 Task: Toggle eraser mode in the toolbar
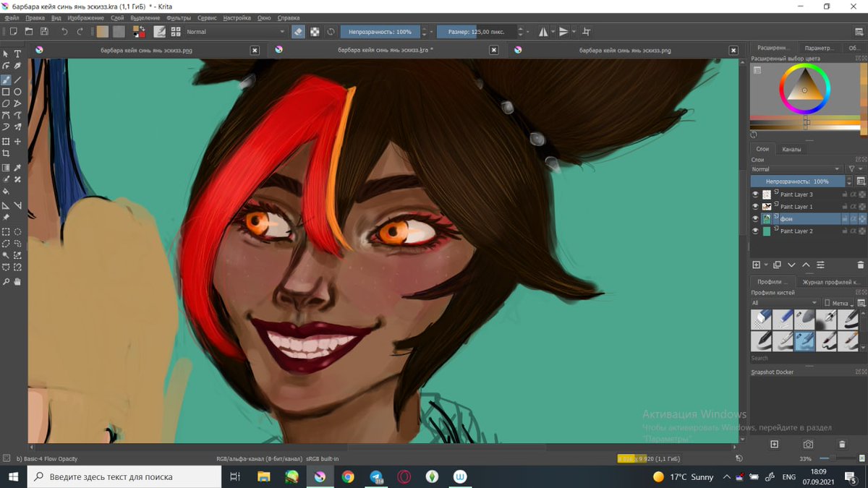[x=298, y=32]
